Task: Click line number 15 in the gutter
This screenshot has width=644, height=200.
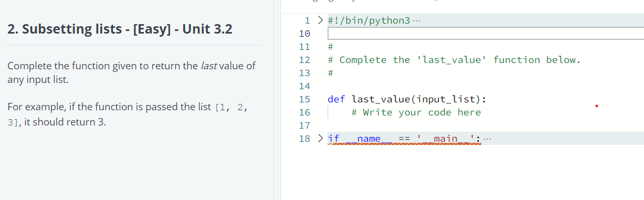Action: click(304, 99)
